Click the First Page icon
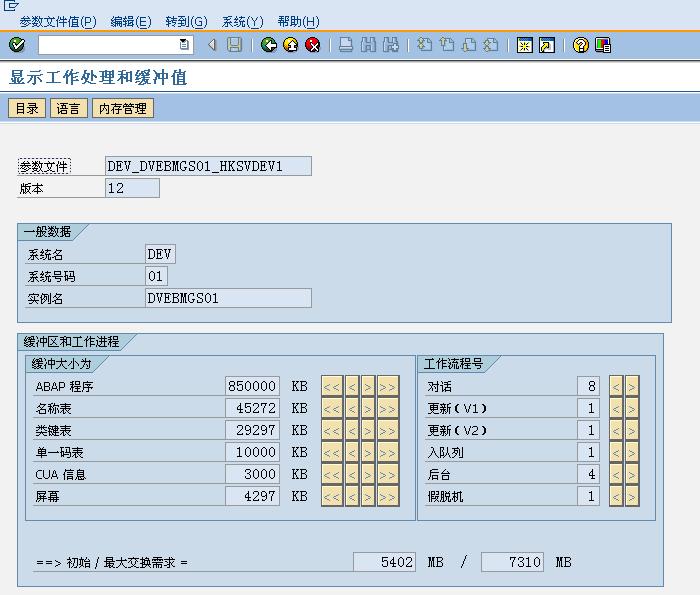Viewport: 700px width, 595px height. [424, 45]
